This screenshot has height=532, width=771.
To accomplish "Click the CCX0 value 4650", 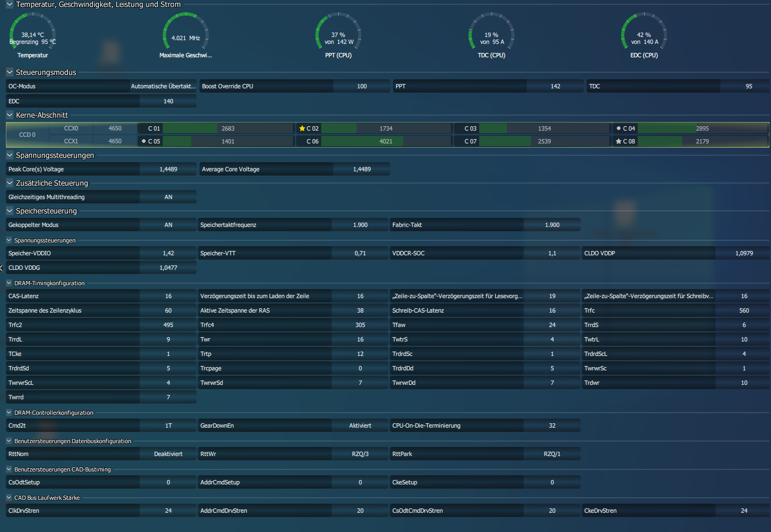I will click(x=115, y=128).
